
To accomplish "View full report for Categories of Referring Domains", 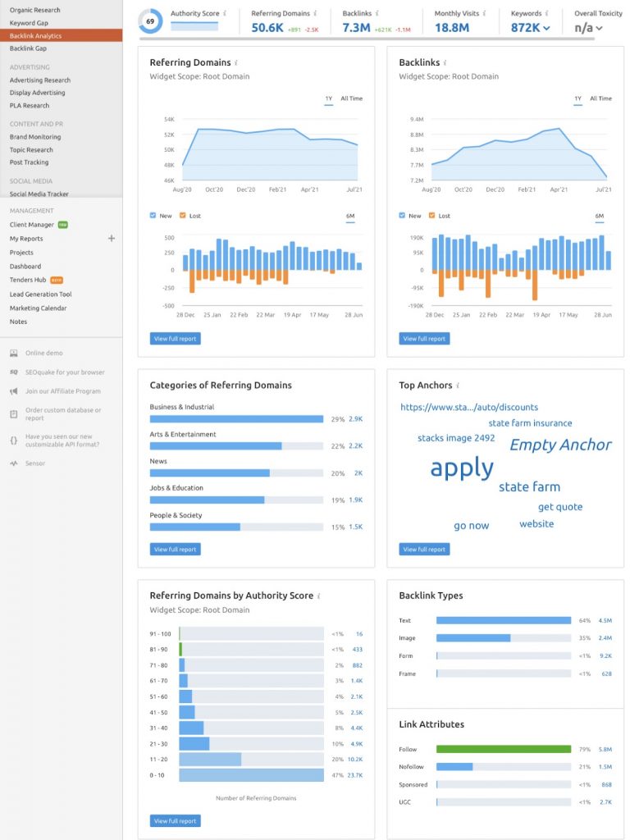I will (x=176, y=549).
